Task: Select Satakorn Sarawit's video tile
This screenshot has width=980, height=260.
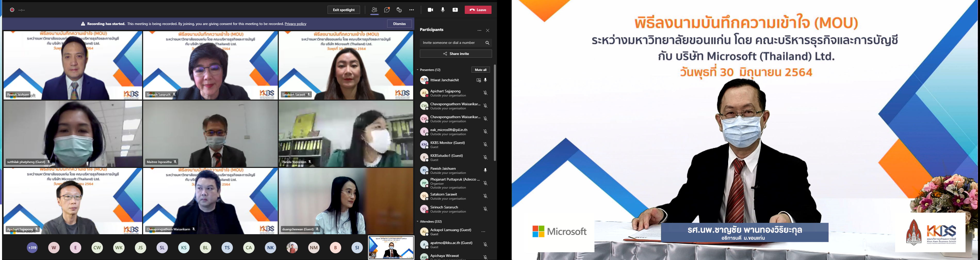Action: pos(346,66)
